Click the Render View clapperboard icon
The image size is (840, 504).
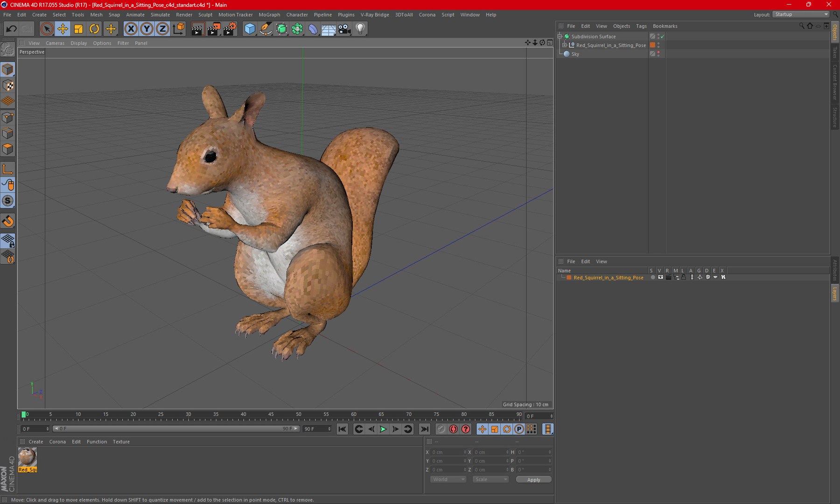tap(197, 29)
